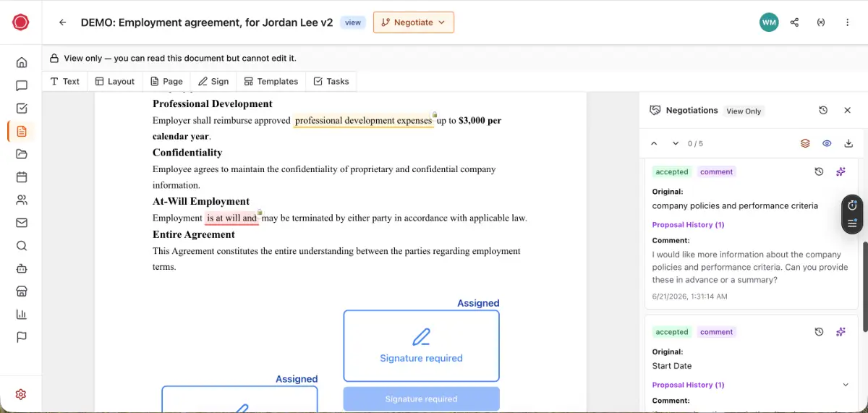Select the highlighted Documents sidebar icon
This screenshot has height=413, width=868.
tap(22, 131)
